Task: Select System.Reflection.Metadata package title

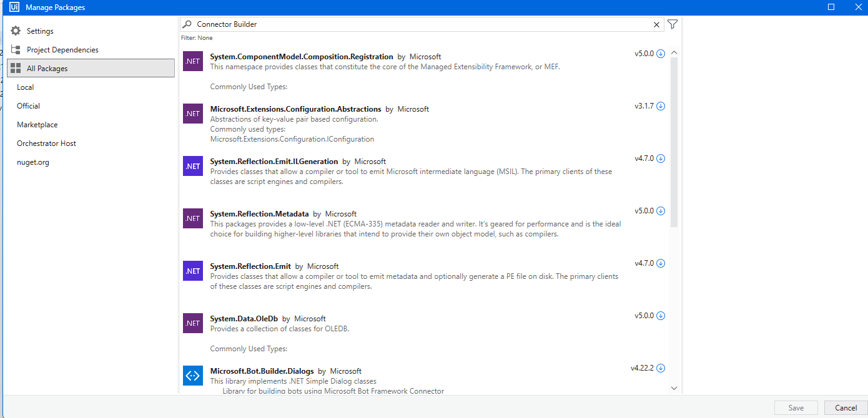Action: 260,213
